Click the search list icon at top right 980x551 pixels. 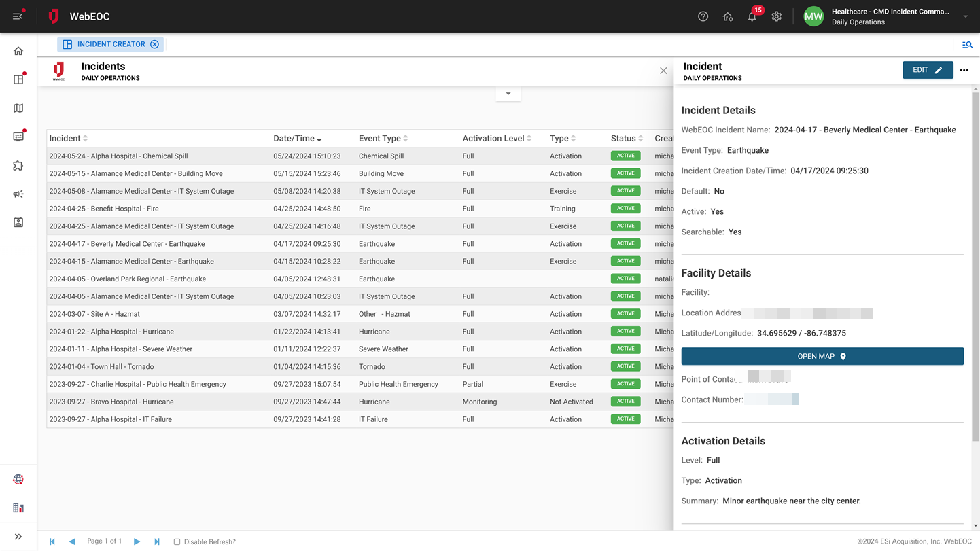[x=966, y=45]
